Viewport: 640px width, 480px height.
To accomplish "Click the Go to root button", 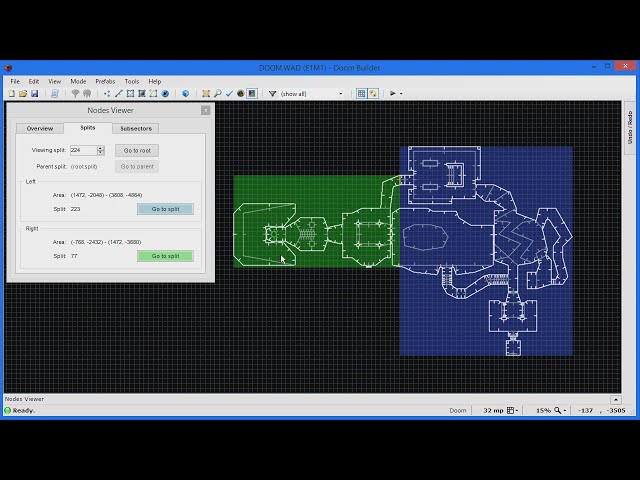I will point(137,151).
